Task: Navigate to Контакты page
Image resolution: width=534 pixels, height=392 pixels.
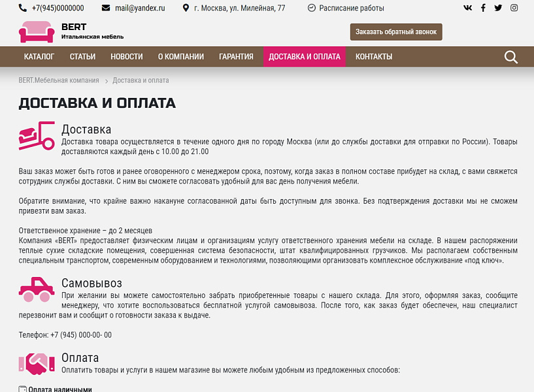Action: point(374,57)
